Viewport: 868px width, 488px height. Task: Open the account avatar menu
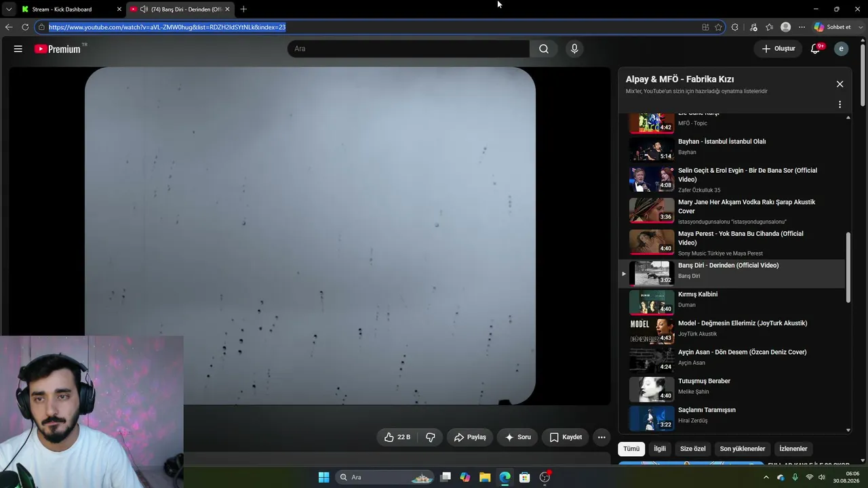841,49
